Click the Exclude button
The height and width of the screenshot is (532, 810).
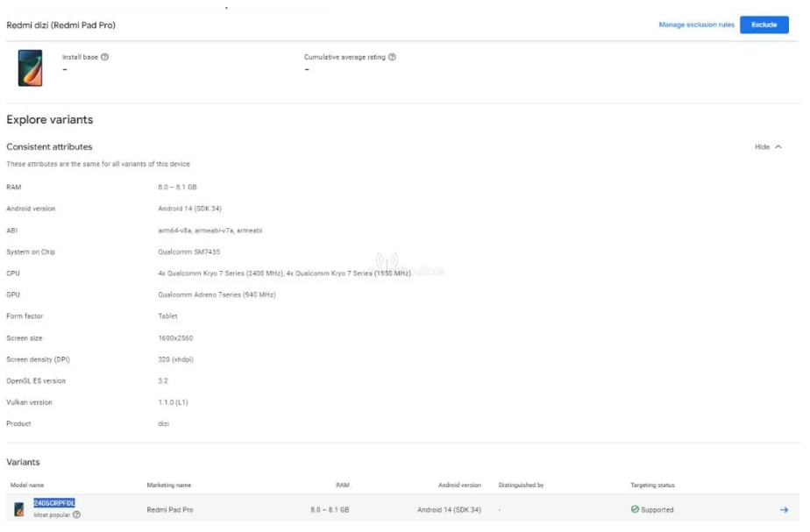tap(764, 25)
